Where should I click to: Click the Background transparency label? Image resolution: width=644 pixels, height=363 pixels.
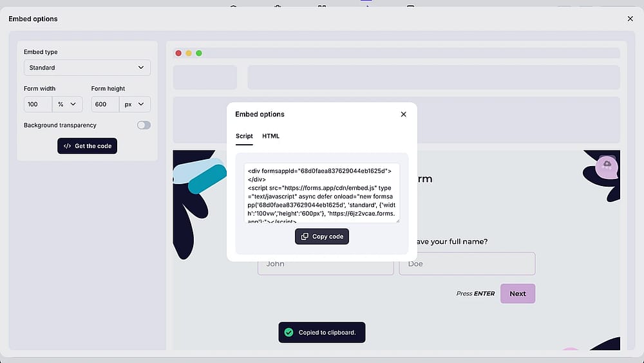click(60, 126)
